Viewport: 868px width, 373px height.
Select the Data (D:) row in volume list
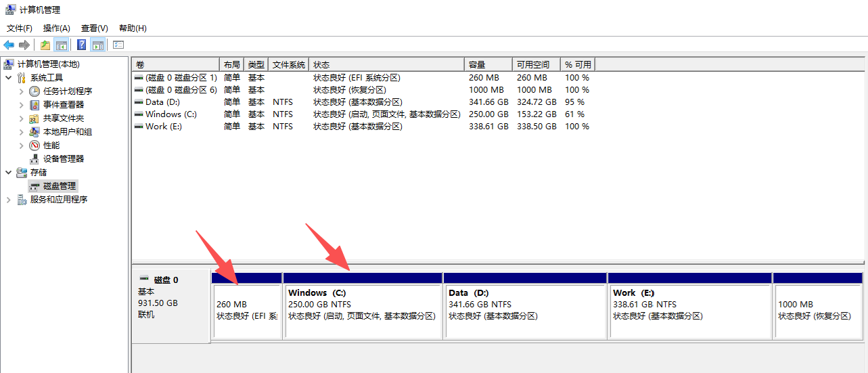[162, 102]
